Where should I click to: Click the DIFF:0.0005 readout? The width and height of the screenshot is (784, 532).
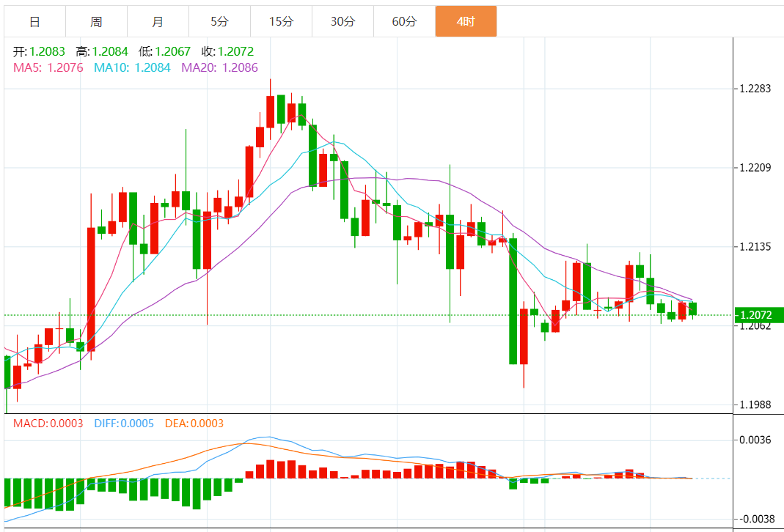point(124,424)
